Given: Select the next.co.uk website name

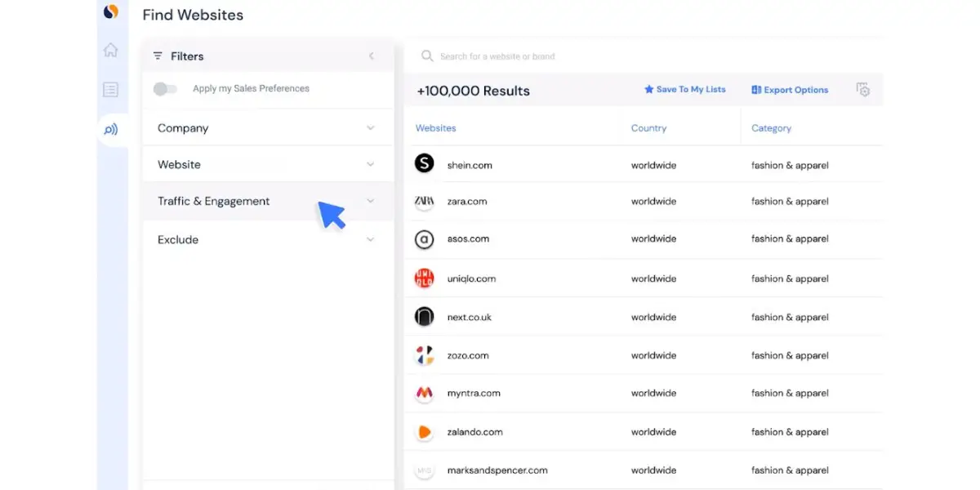Looking at the screenshot, I should pos(470,318).
